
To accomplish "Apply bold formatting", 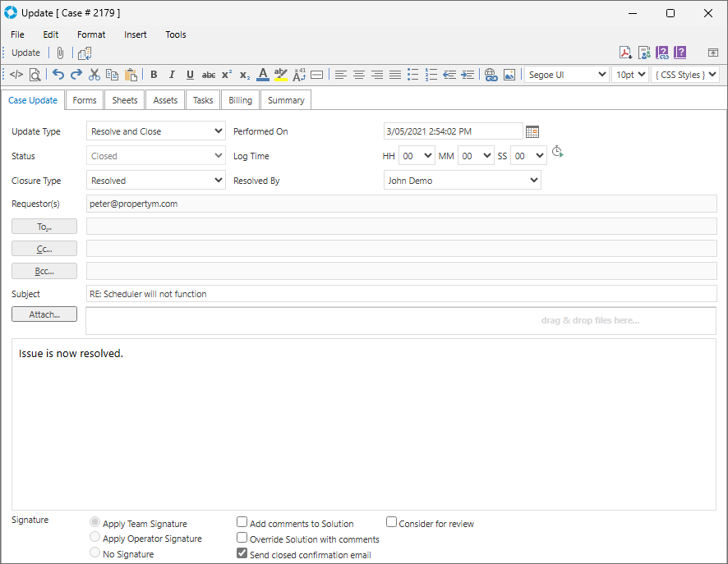I will pyautogui.click(x=154, y=75).
